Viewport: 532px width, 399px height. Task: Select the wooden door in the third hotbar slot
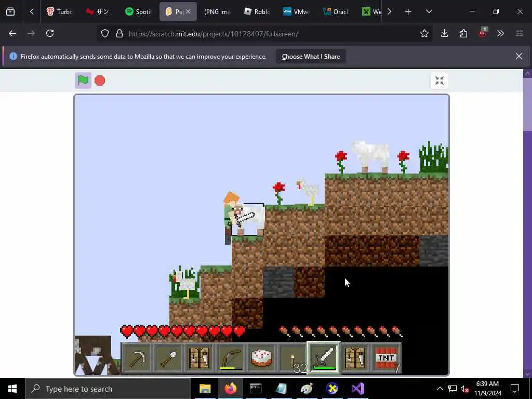click(199, 358)
